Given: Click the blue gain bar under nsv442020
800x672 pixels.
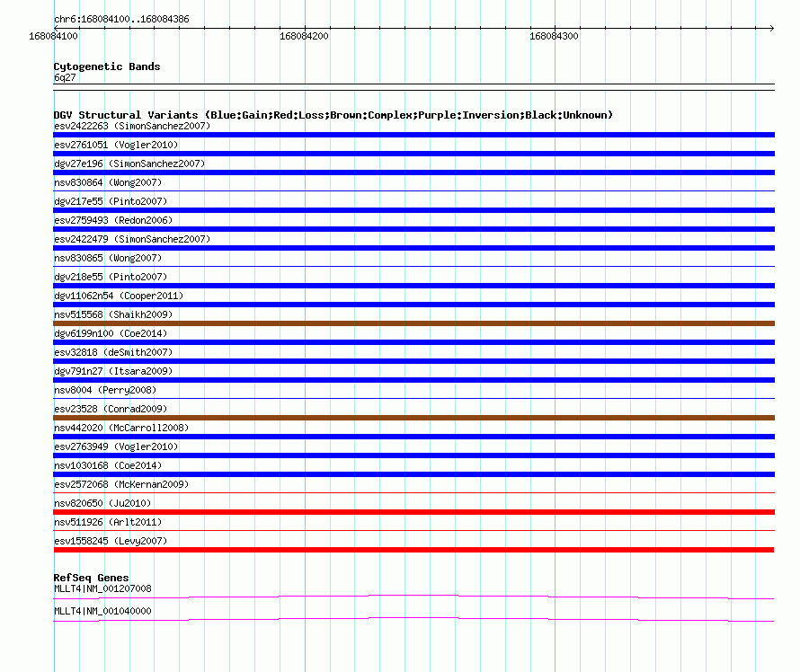Looking at the screenshot, I should [x=413, y=437].
